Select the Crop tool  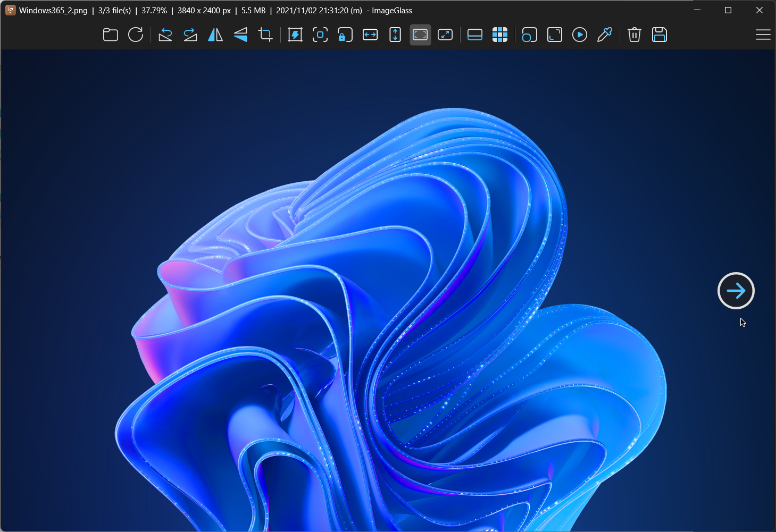point(265,35)
